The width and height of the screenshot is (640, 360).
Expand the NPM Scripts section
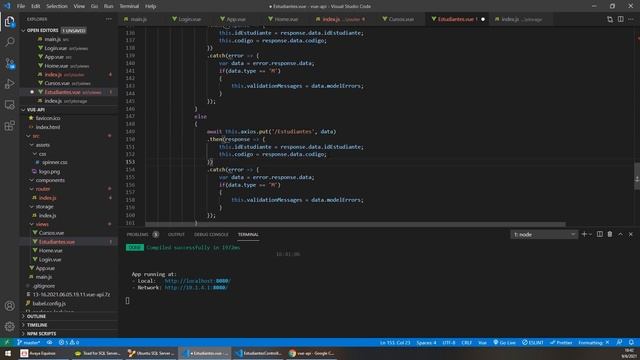tap(41, 333)
